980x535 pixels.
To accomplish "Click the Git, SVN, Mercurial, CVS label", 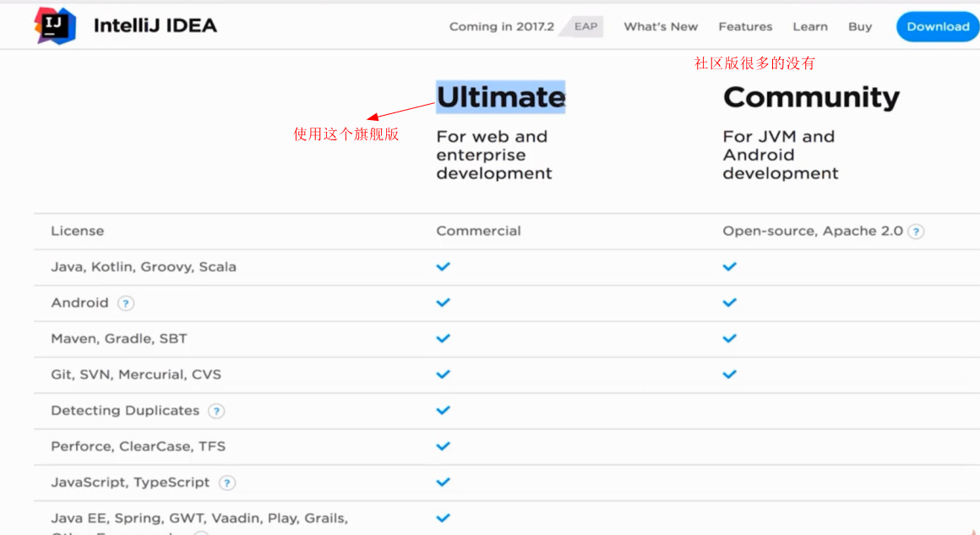I will coord(136,374).
